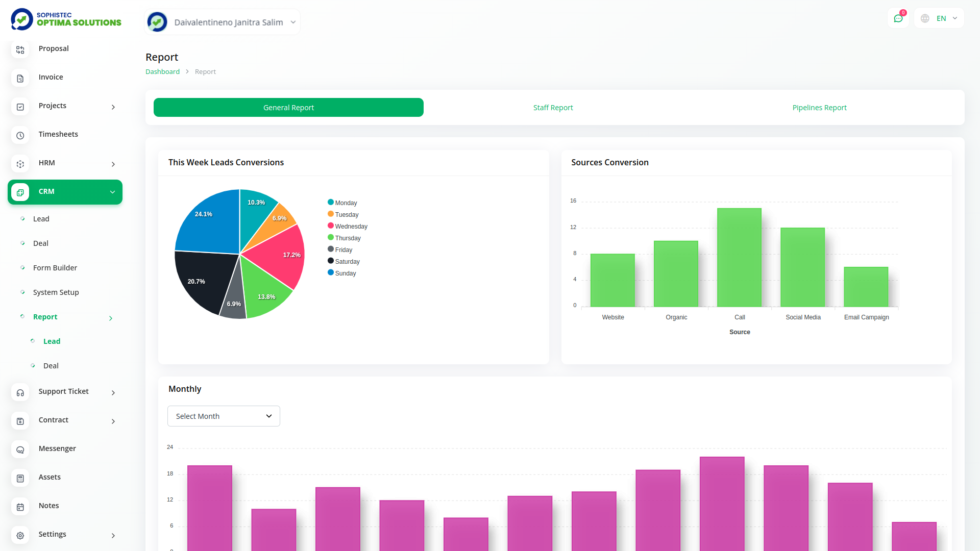Open the CRM module icon

(x=20, y=192)
